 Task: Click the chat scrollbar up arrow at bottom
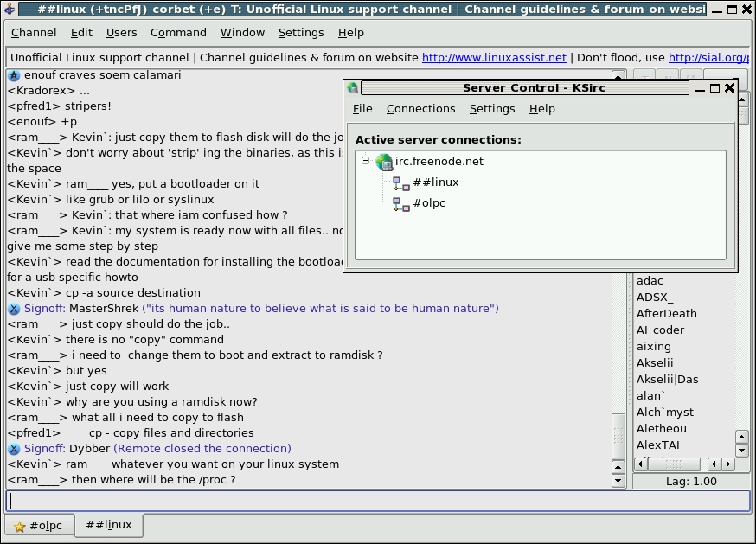tap(618, 467)
